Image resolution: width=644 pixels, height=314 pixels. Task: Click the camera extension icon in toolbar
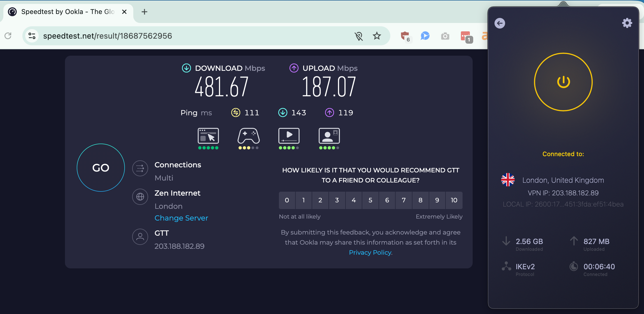pos(445,36)
